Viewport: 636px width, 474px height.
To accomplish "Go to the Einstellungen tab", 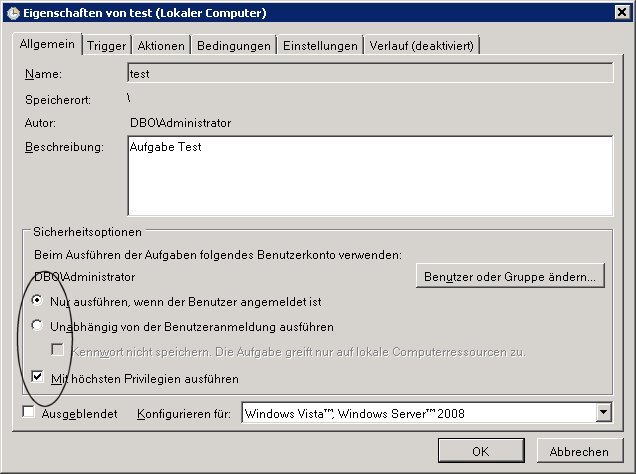I will pyautogui.click(x=320, y=45).
